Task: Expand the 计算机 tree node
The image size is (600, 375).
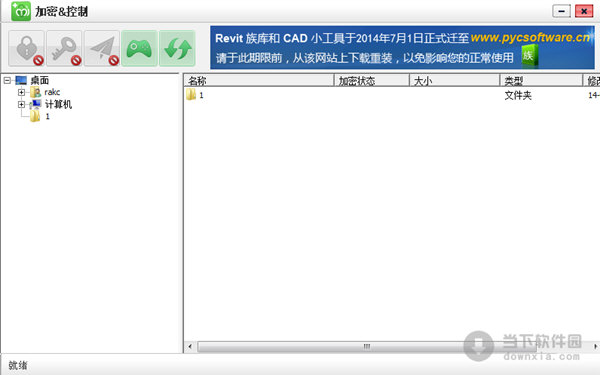Action: tap(21, 104)
